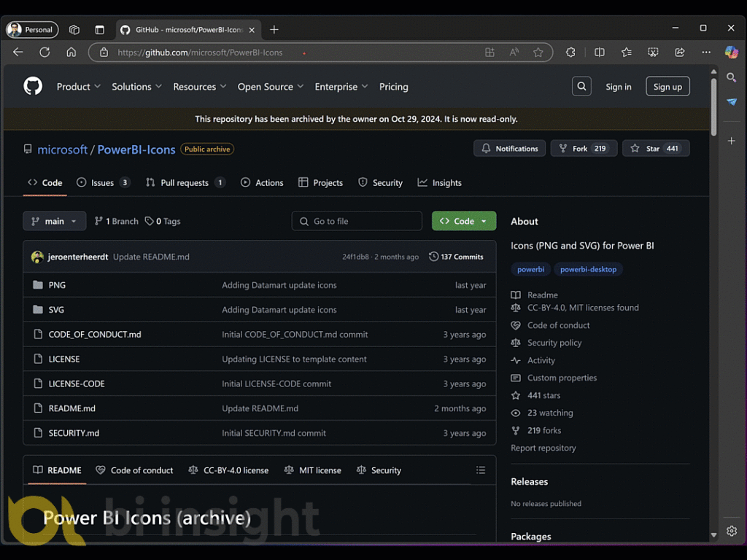Click the browser address bar URL
The height and width of the screenshot is (560, 747).
[200, 52]
